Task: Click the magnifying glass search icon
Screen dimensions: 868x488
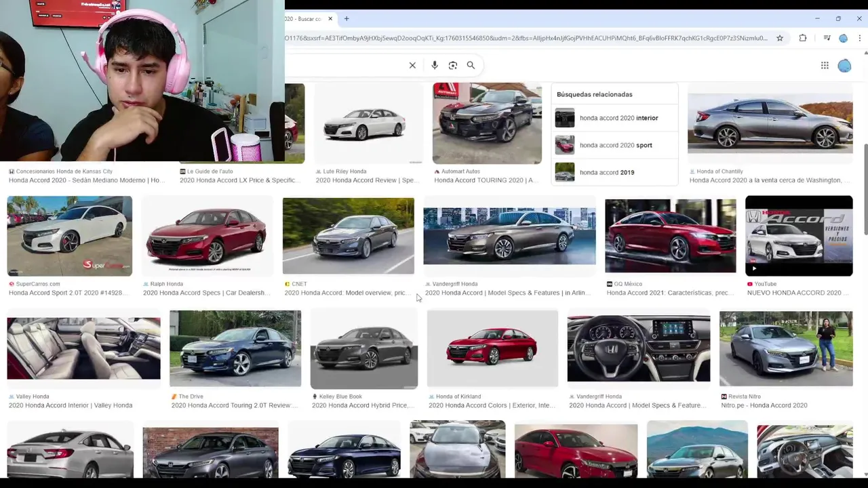Action: [x=471, y=65]
